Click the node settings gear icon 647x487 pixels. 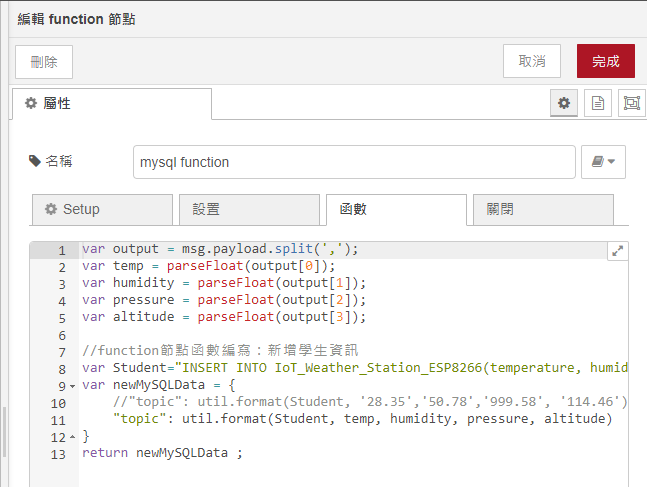[564, 103]
